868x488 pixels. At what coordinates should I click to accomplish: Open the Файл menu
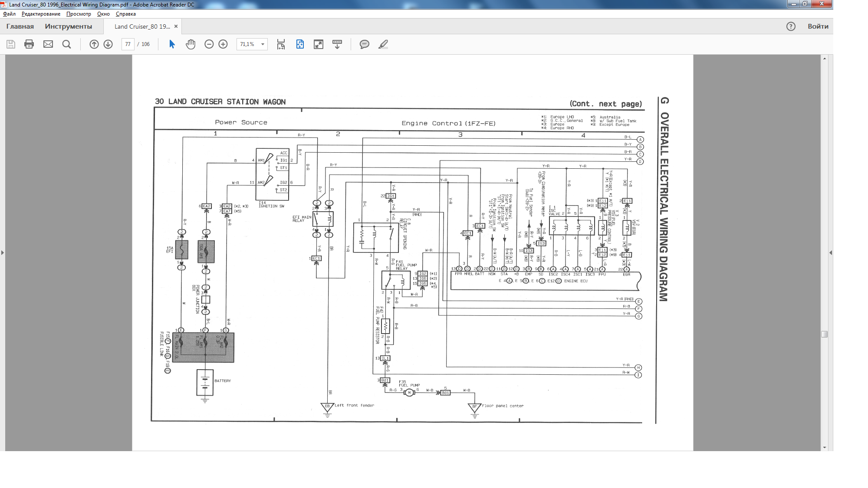tap(9, 14)
